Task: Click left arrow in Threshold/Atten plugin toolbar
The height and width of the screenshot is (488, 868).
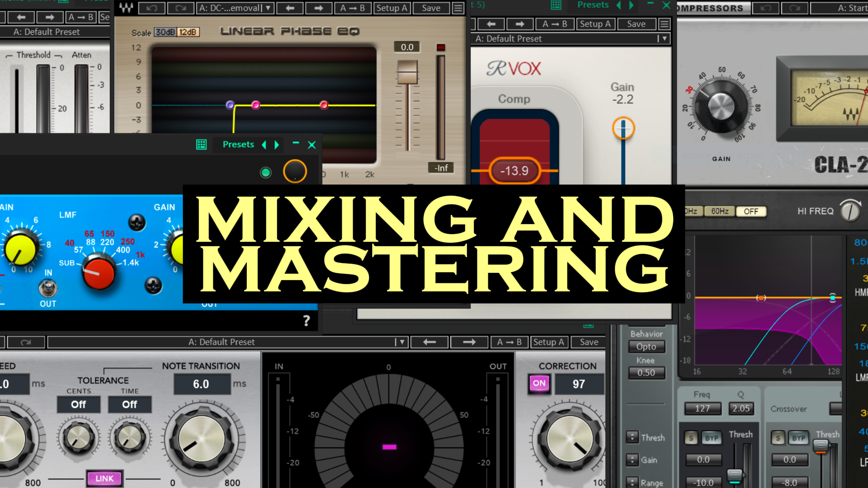Action: pos(21,17)
